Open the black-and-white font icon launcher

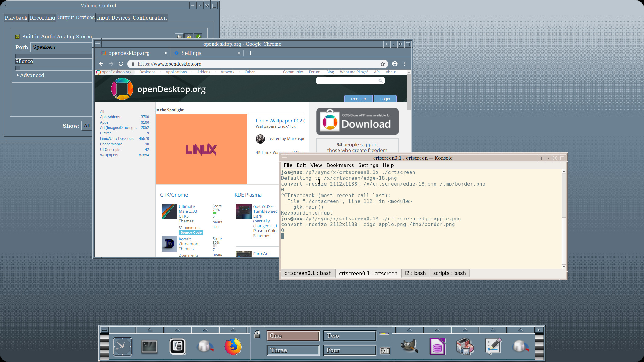178,346
